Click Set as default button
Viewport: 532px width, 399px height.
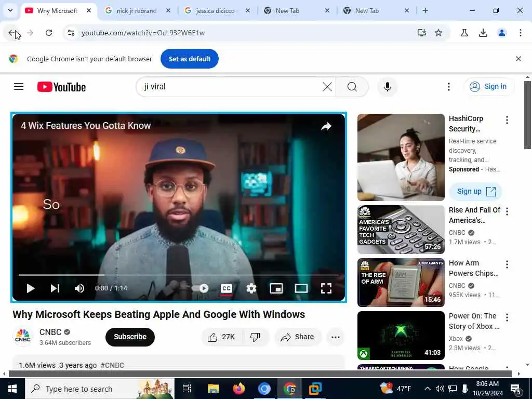click(189, 59)
